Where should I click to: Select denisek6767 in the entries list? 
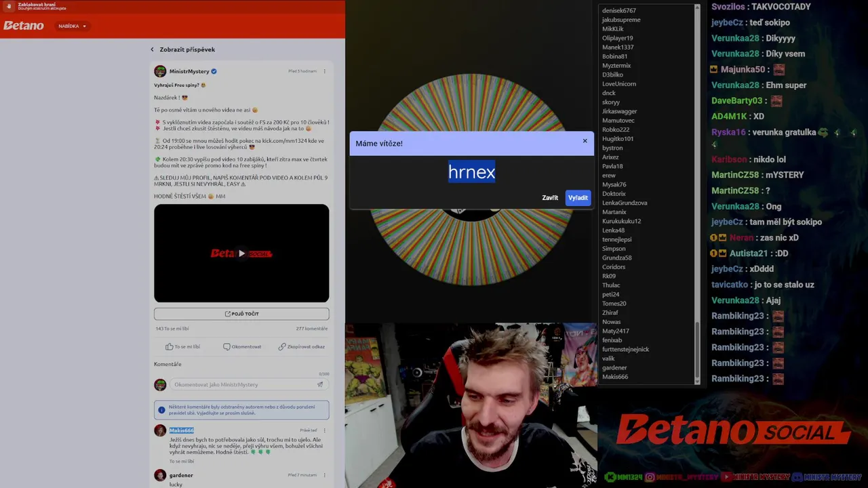click(x=618, y=11)
